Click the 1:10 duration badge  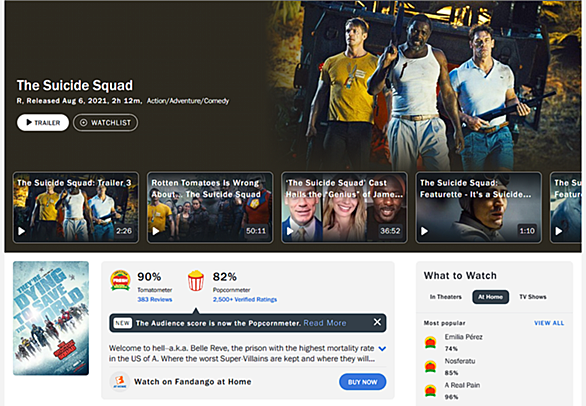(x=527, y=231)
